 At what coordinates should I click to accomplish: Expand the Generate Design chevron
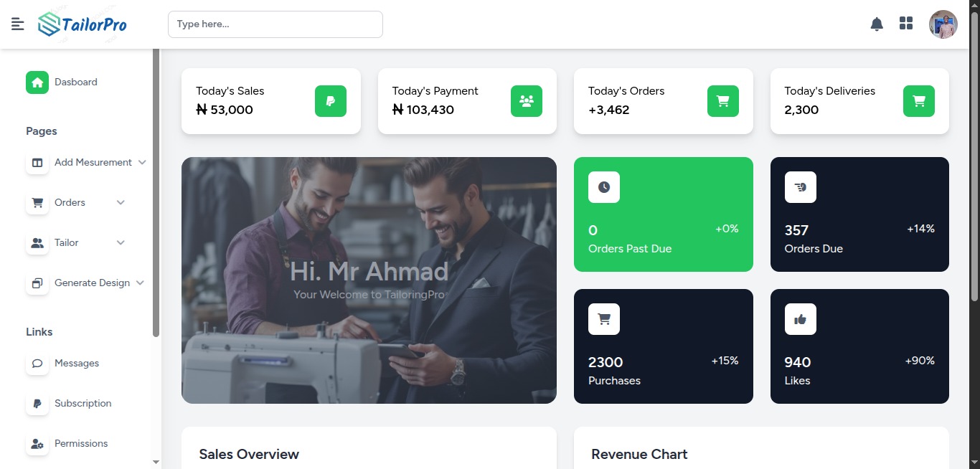[x=140, y=283]
